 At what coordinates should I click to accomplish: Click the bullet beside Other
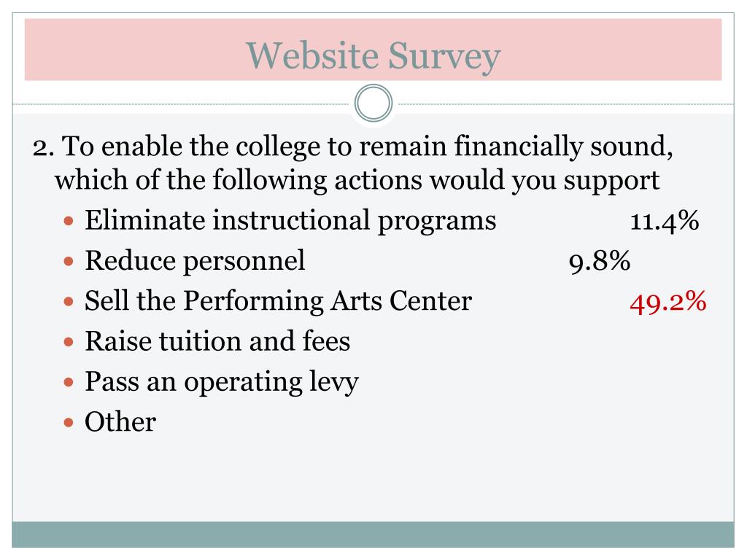pos(69,422)
